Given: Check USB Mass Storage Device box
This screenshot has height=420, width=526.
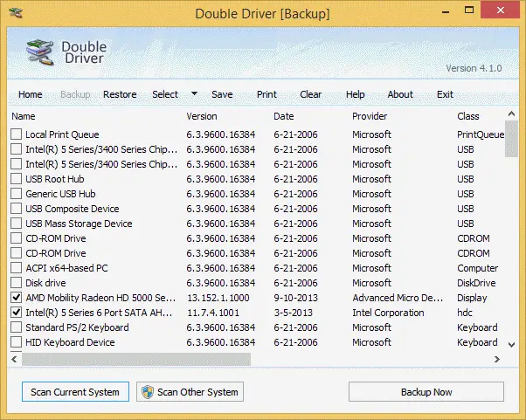Looking at the screenshot, I should click(16, 224).
